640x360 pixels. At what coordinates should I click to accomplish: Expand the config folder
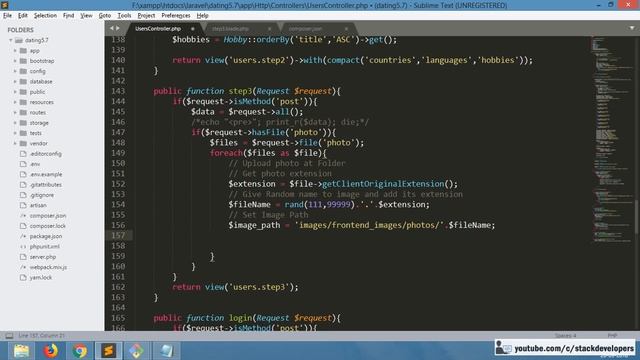pyautogui.click(x=15, y=71)
